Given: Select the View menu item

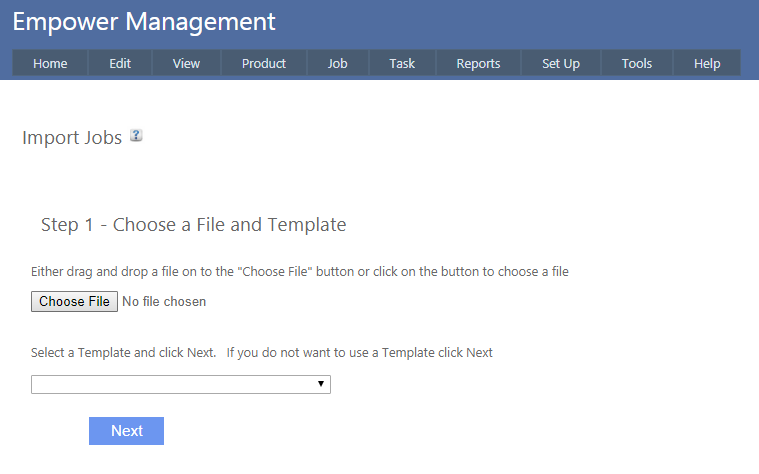Looking at the screenshot, I should [186, 63].
